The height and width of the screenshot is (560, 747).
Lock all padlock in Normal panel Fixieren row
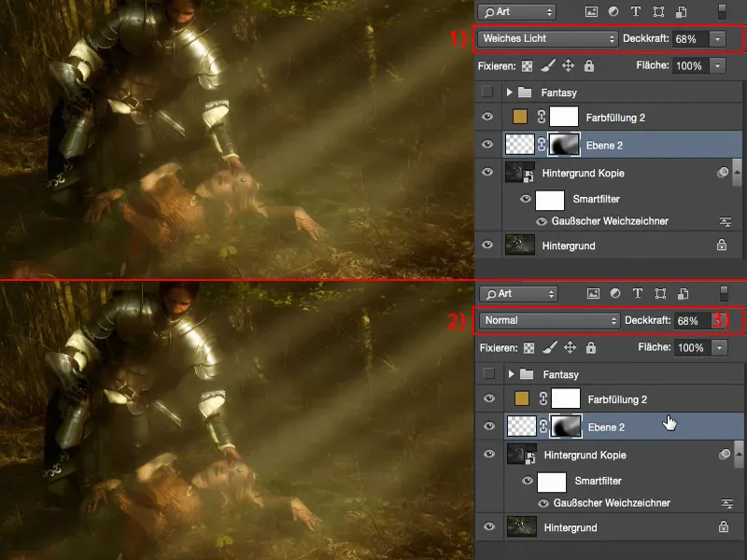coord(591,347)
